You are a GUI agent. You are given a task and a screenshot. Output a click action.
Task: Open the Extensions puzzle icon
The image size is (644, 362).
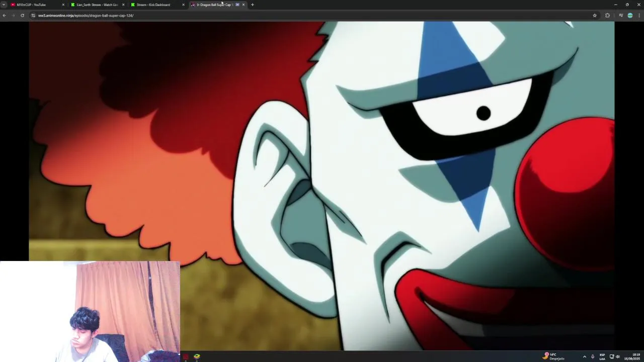point(607,16)
